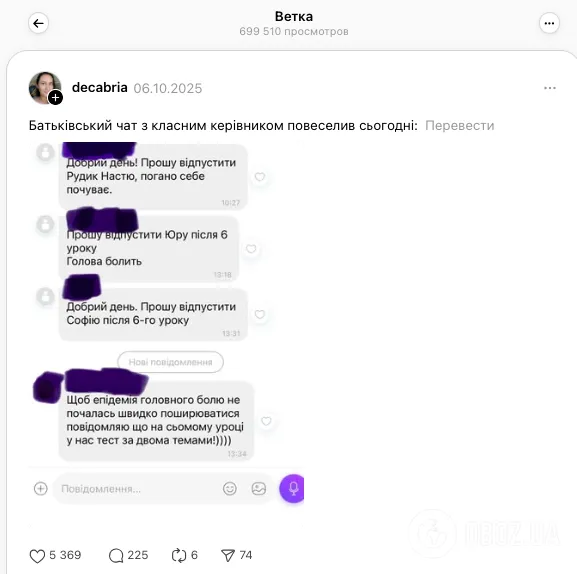The width and height of the screenshot is (577, 574).
Task: Like the message about Юру's headache
Action: 251,249
